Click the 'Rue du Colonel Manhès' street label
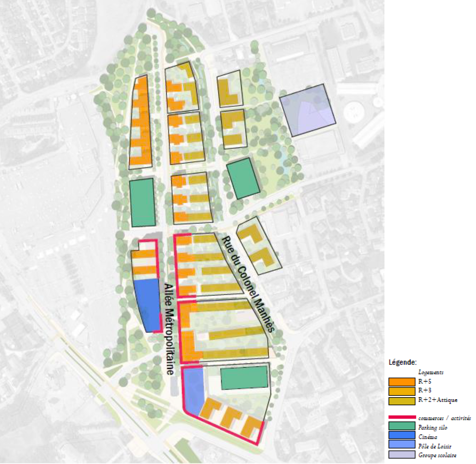This screenshot has height=464, width=476. click(x=248, y=284)
